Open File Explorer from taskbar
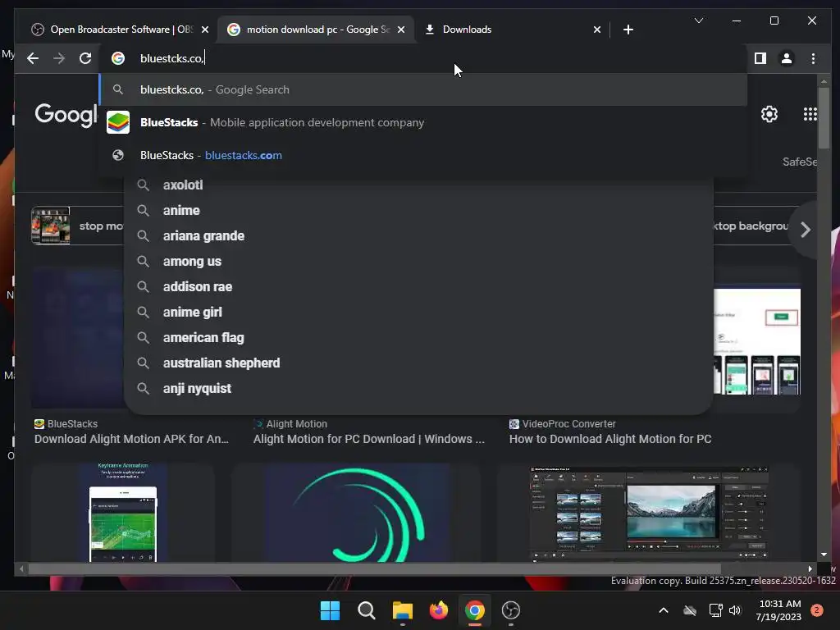The width and height of the screenshot is (840, 630). (402, 610)
